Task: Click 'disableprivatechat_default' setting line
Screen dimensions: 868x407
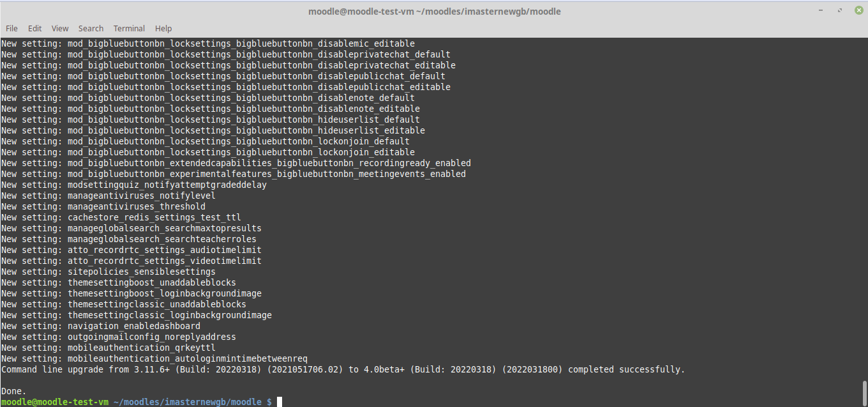Action: pos(226,54)
